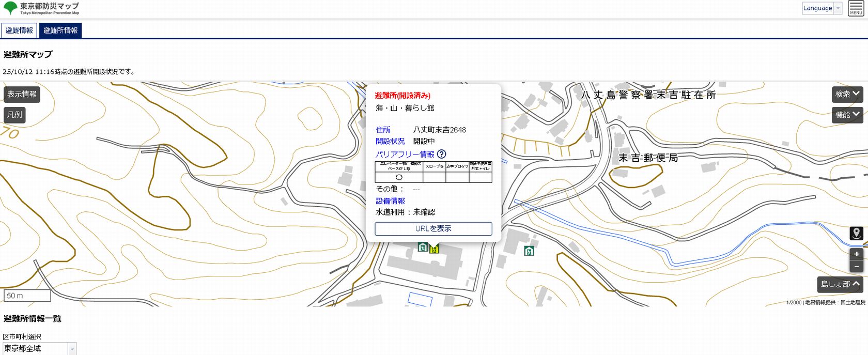Expand the 島しょ部 islands panel
868x355 pixels.
click(x=841, y=284)
